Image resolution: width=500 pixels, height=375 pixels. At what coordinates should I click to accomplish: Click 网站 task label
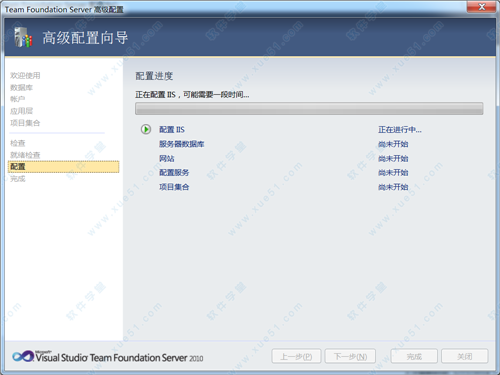167,158
